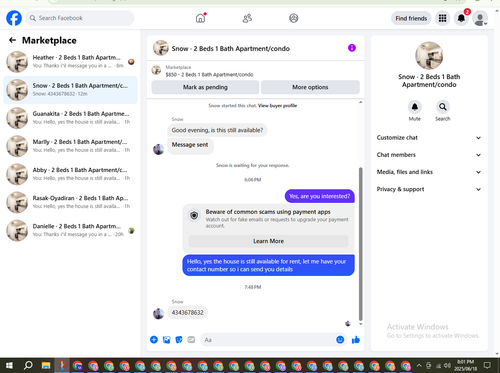Expand Chat members section
Screen dimensions: 500x373
coord(429,155)
